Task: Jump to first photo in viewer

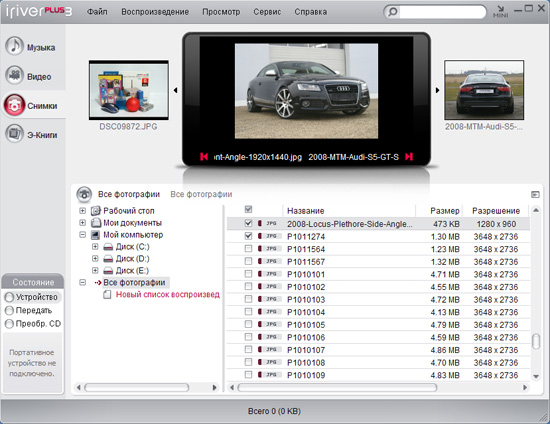Action: click(204, 157)
